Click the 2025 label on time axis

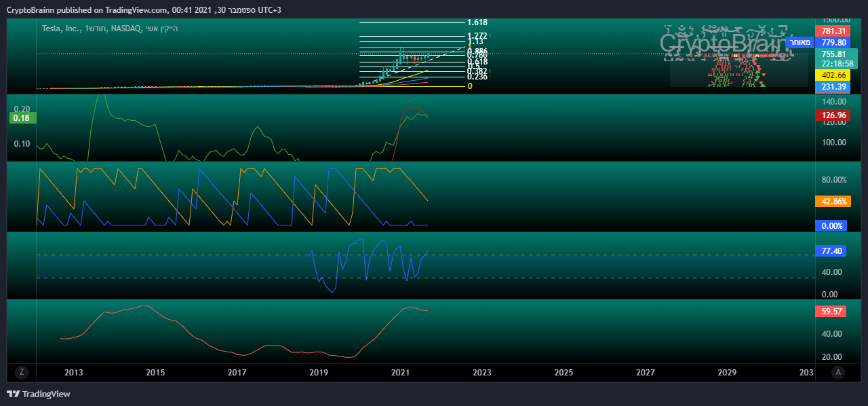[564, 373]
